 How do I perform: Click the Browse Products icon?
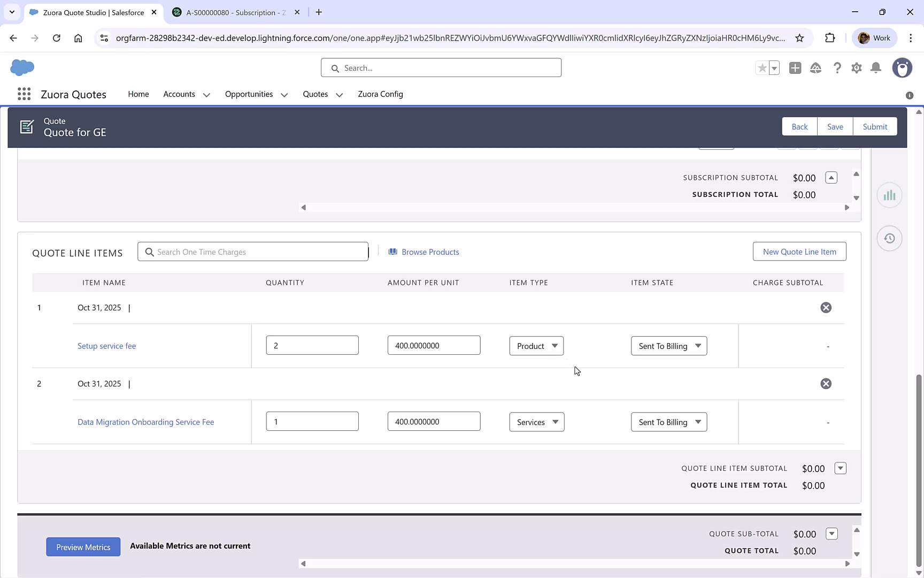point(393,252)
